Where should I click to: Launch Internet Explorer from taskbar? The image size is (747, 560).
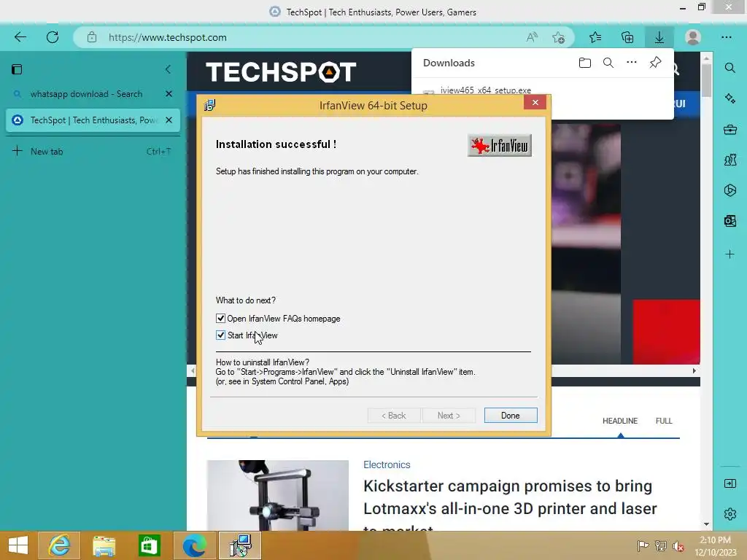click(59, 545)
